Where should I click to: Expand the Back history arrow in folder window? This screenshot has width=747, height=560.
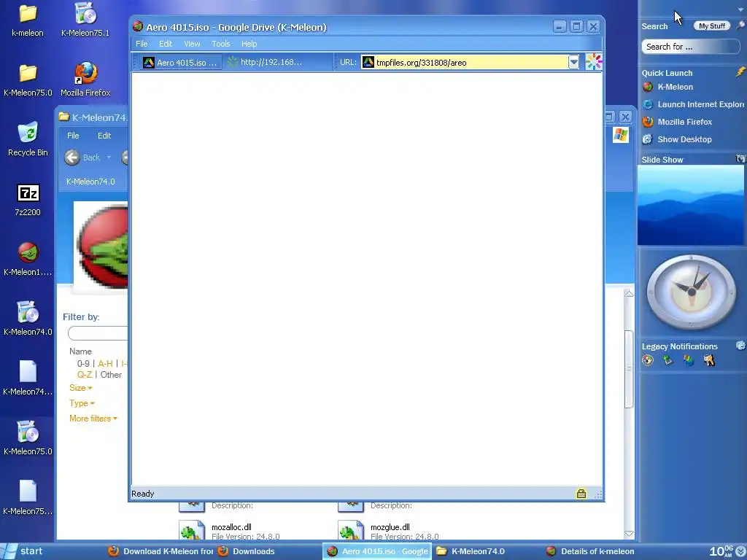(109, 157)
